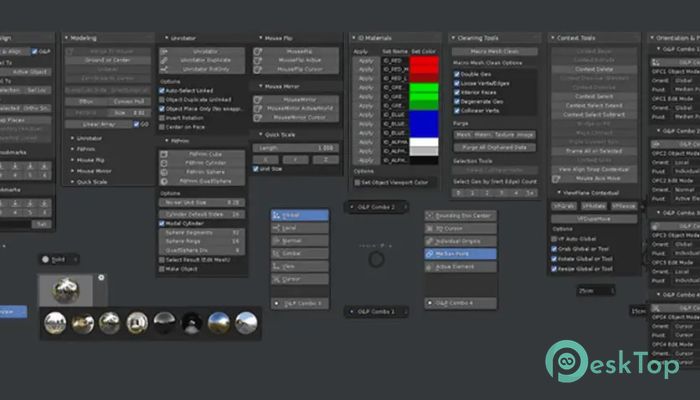
Task: Collapse the Mouse Flip panel header
Action: pos(261,38)
